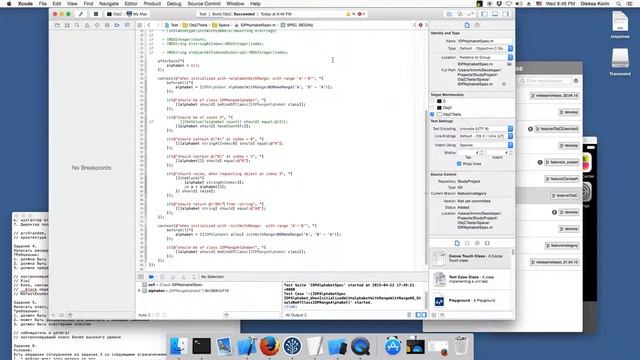
Task: Open the Project navigator folder icon
Action: [x=57, y=25]
